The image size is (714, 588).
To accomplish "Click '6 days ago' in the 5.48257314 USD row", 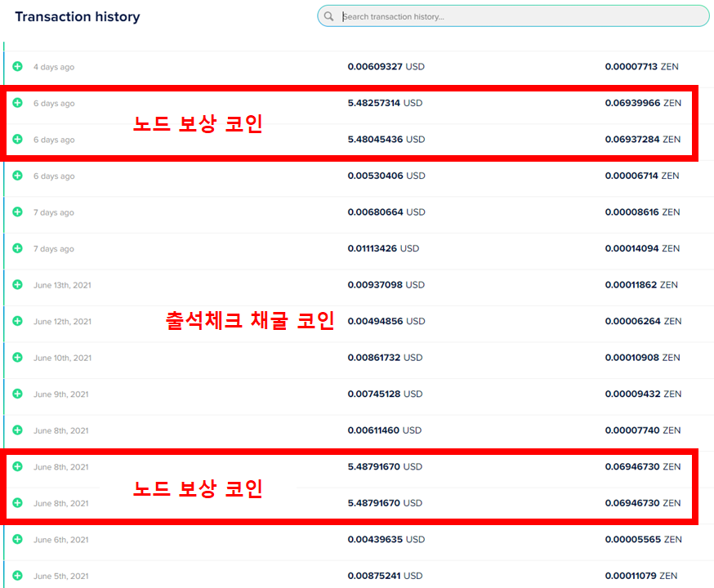I will [54, 104].
